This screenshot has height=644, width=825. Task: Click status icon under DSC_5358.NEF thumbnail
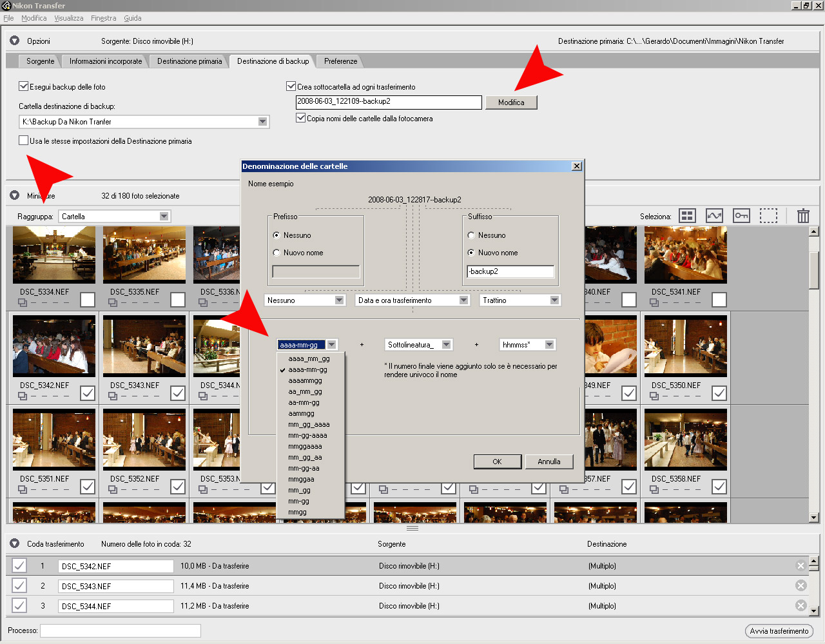655,489
